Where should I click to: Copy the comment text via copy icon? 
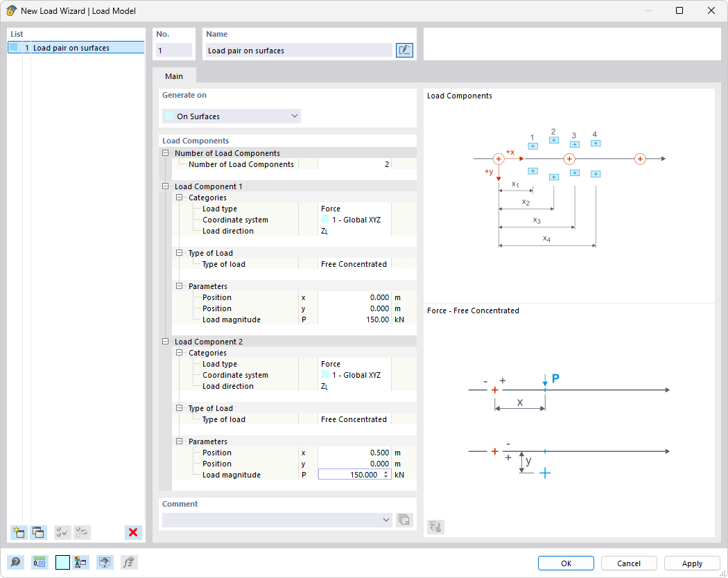pos(404,519)
